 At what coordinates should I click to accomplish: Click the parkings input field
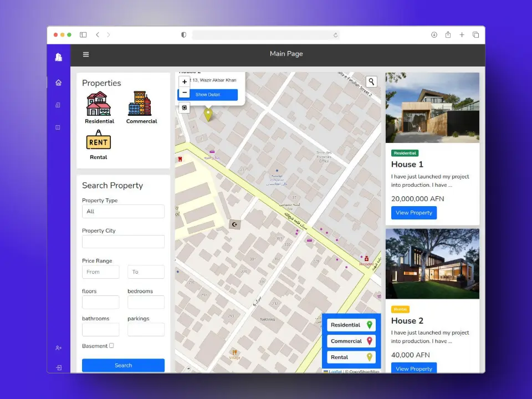(x=146, y=329)
